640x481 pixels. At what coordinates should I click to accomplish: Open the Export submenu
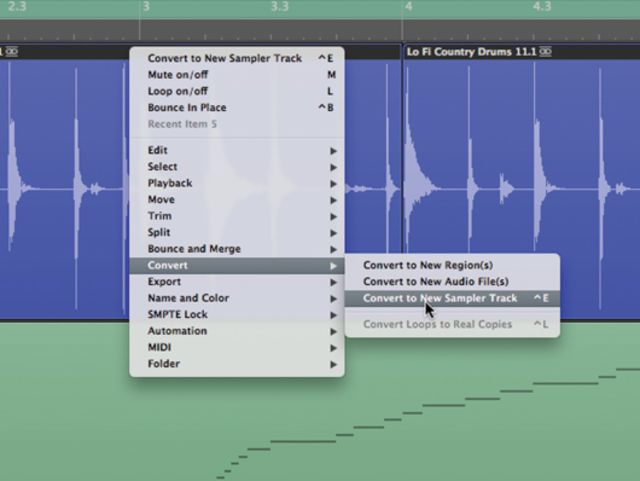(x=237, y=282)
